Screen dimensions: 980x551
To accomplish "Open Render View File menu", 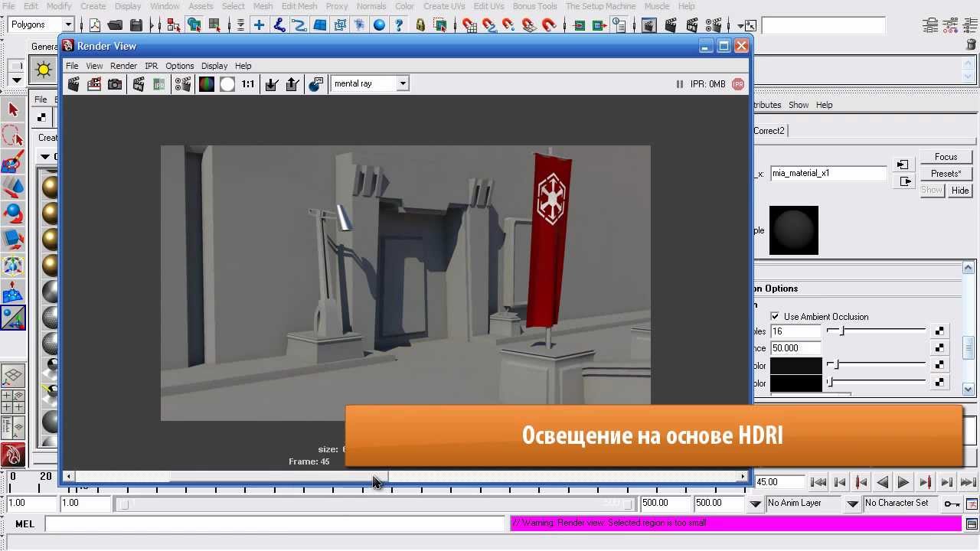I will pos(72,66).
